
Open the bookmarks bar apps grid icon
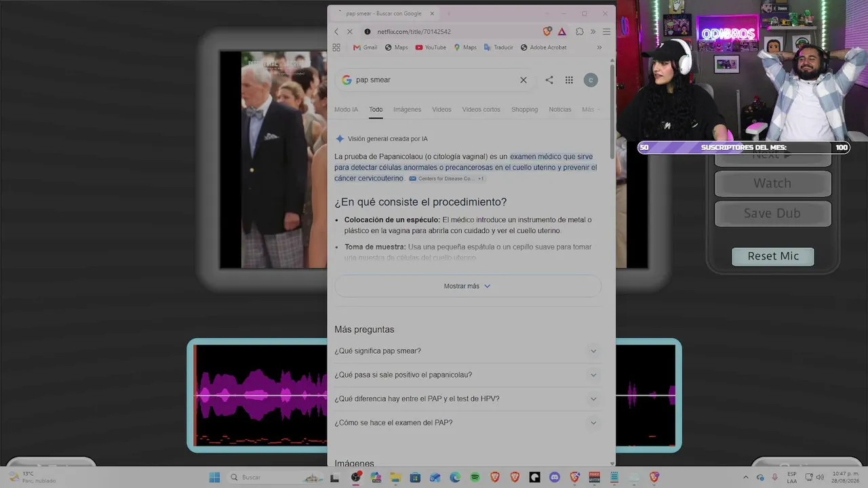[336, 47]
